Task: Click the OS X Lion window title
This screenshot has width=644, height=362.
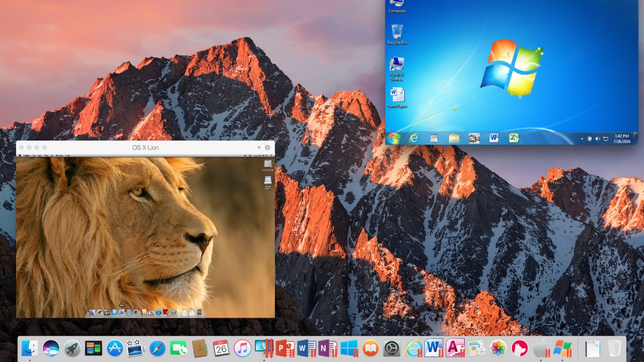Action: pos(145,147)
